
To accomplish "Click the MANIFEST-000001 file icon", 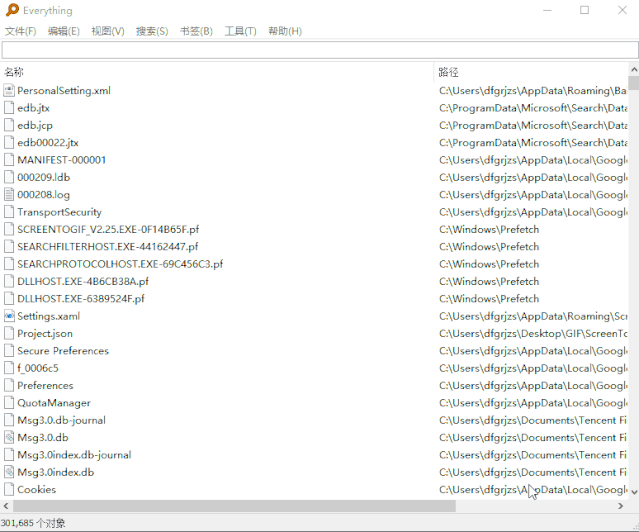I will click(9, 160).
